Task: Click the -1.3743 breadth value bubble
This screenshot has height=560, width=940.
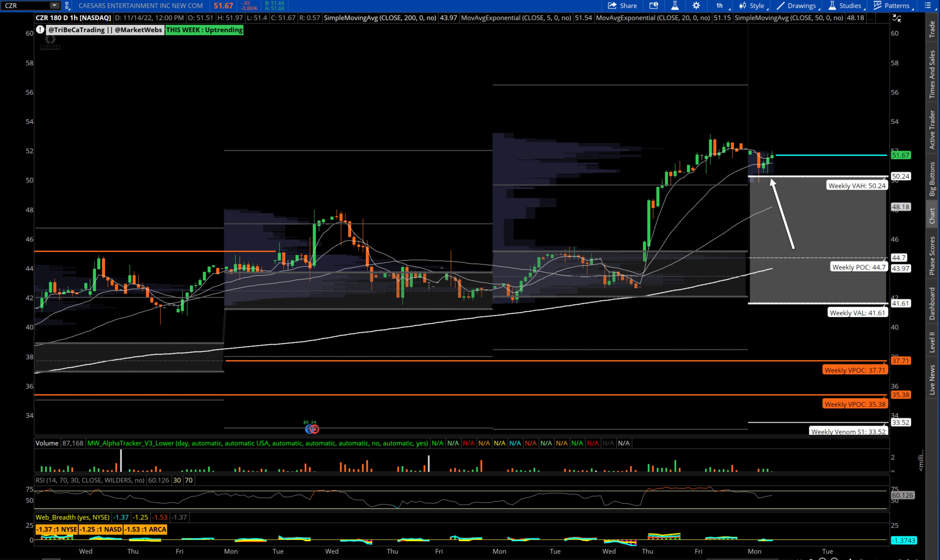Action: pyautogui.click(x=904, y=540)
